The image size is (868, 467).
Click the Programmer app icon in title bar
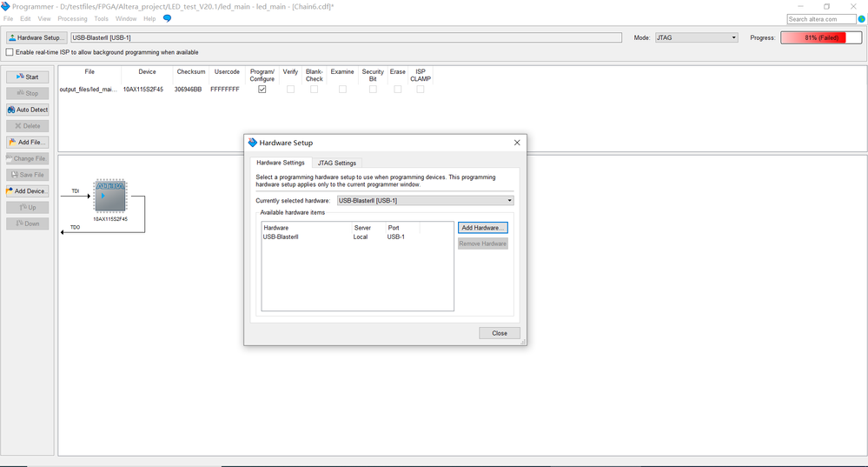pyautogui.click(x=5, y=6)
